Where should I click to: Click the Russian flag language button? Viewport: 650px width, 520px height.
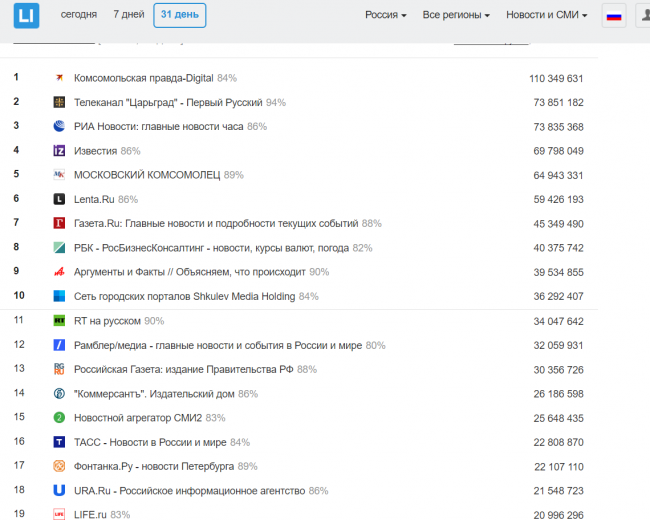coord(614,16)
